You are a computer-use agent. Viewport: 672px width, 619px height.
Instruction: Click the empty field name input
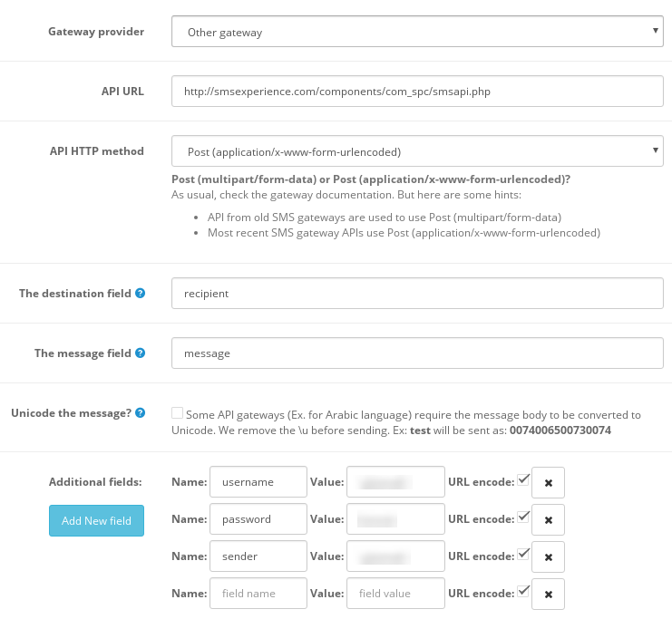258,595
